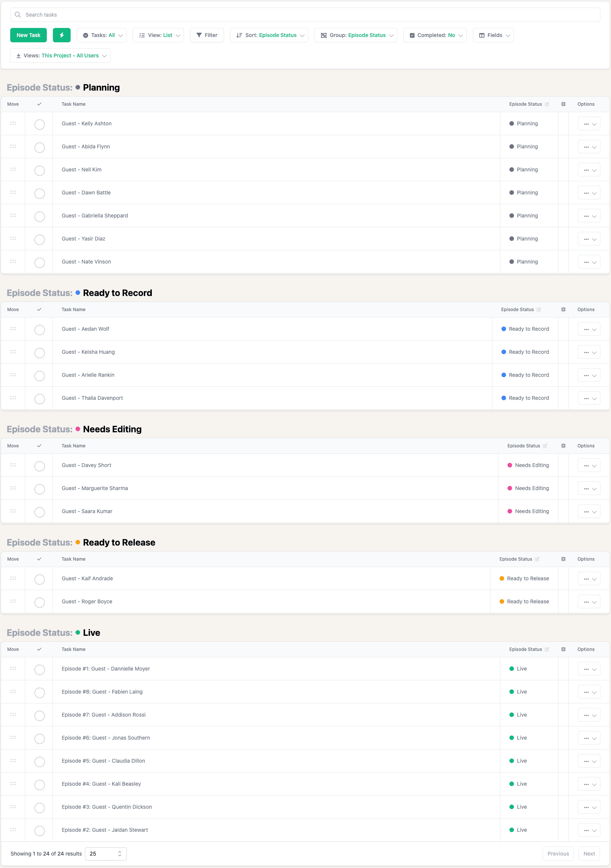Check off Guest - Aedan Wolf task
The image size is (611, 868).
click(39, 330)
